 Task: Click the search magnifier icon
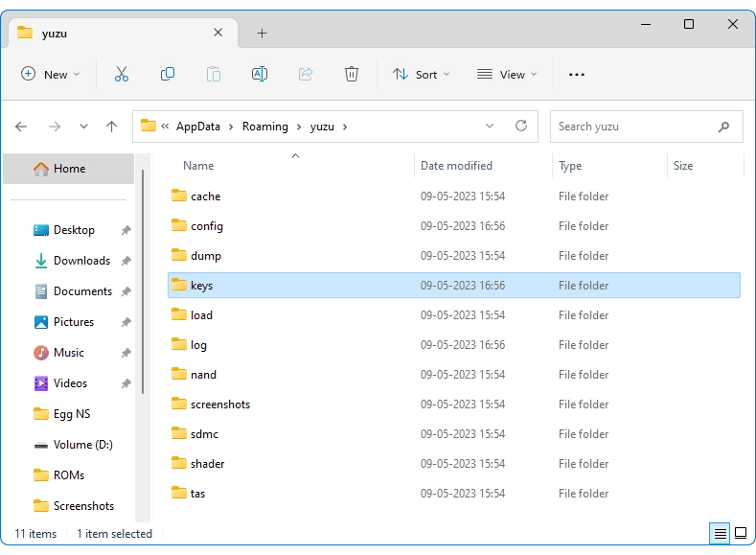[x=723, y=127]
